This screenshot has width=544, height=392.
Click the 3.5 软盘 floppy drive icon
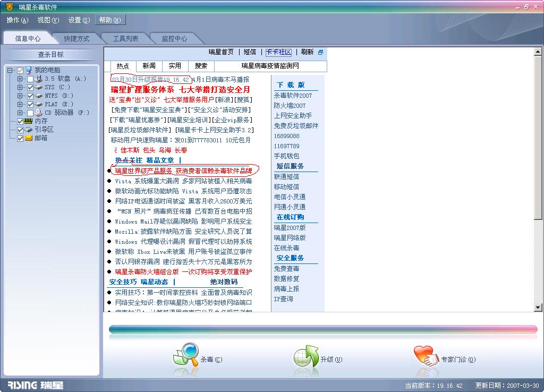38,79
